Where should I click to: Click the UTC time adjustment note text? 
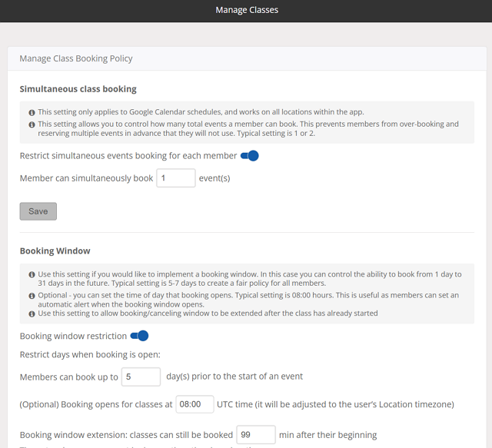coord(334,404)
